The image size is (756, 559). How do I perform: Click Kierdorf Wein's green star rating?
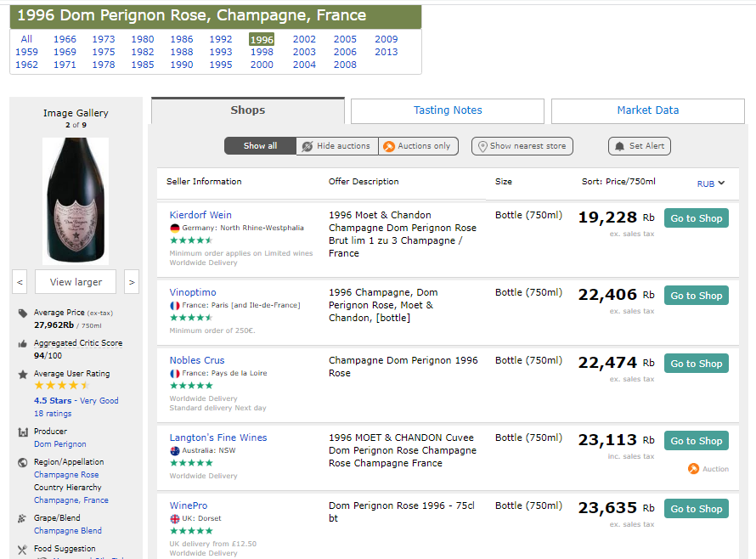[191, 240]
